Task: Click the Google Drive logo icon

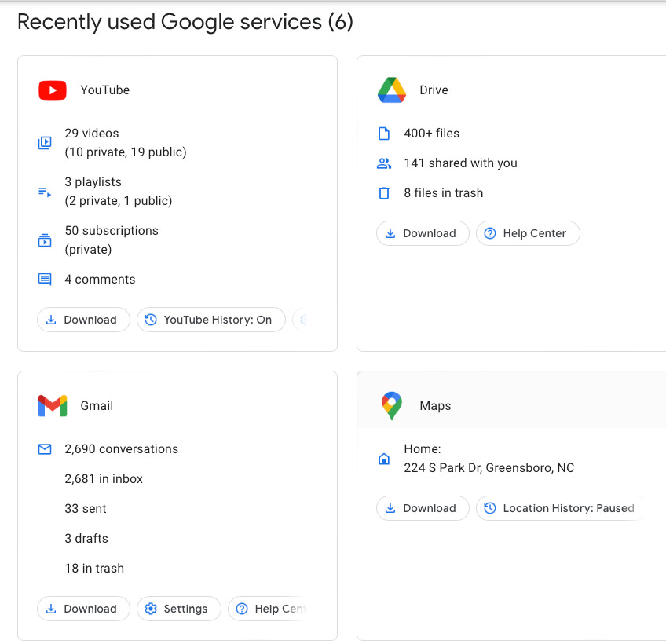Action: 392,90
